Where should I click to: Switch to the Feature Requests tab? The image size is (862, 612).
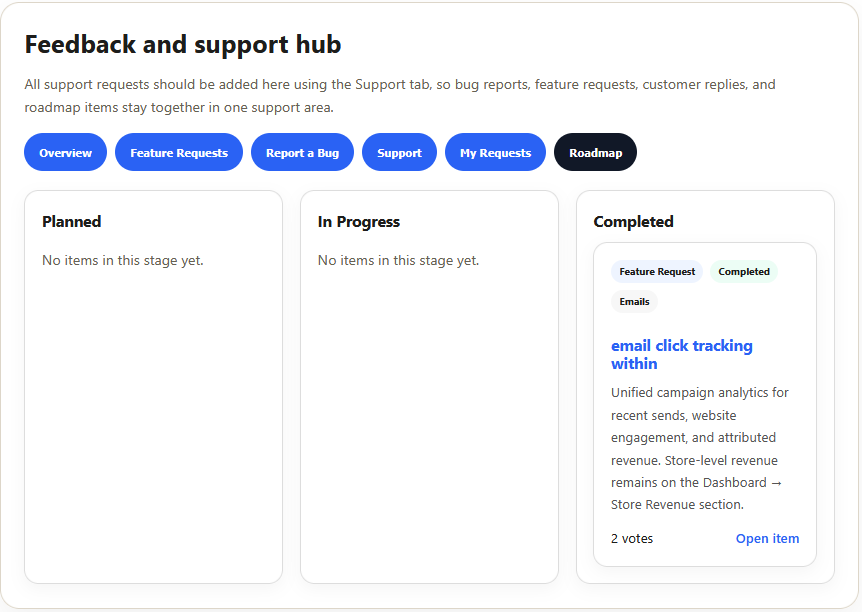tap(179, 152)
